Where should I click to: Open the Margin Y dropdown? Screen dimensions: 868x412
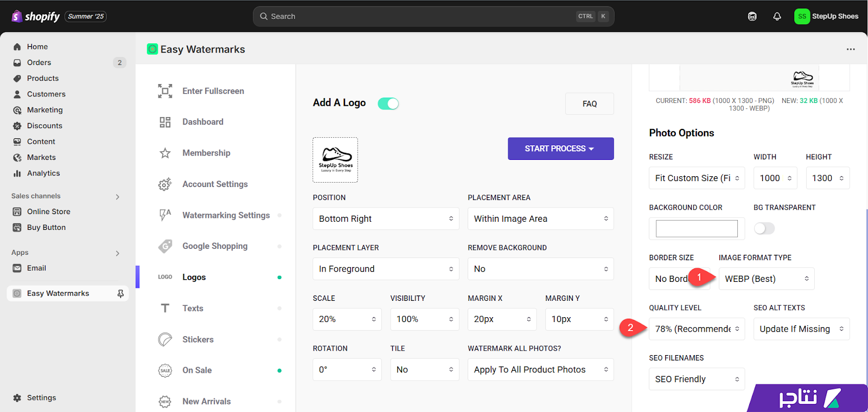(579, 319)
